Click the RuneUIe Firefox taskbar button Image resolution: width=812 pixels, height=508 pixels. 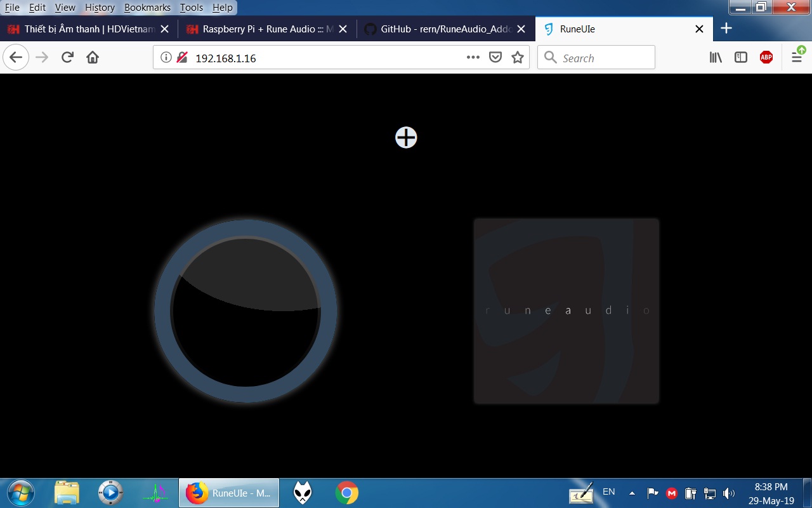pyautogui.click(x=229, y=493)
